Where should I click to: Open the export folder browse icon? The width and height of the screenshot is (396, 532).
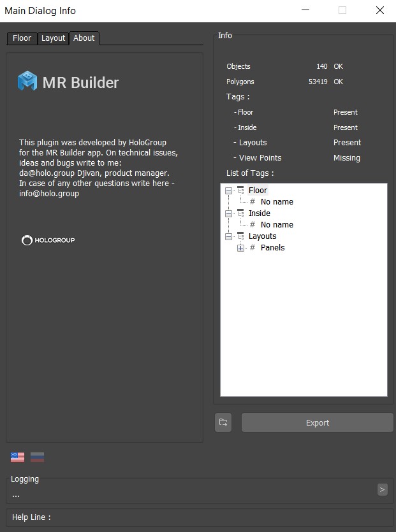tap(223, 422)
